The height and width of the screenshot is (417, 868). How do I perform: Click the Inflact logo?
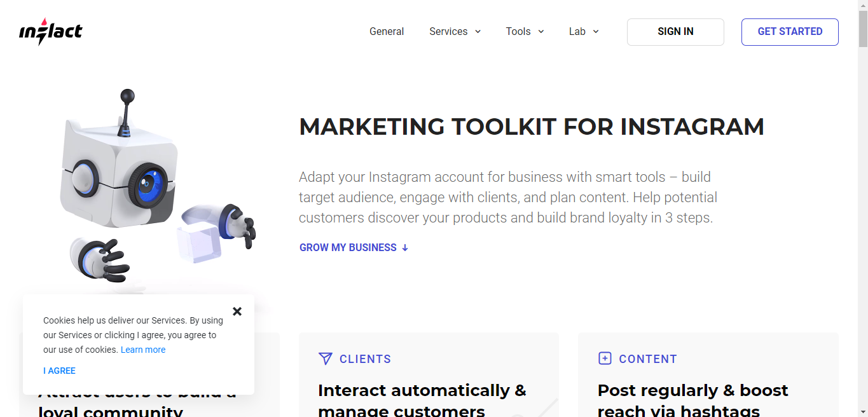click(x=51, y=32)
